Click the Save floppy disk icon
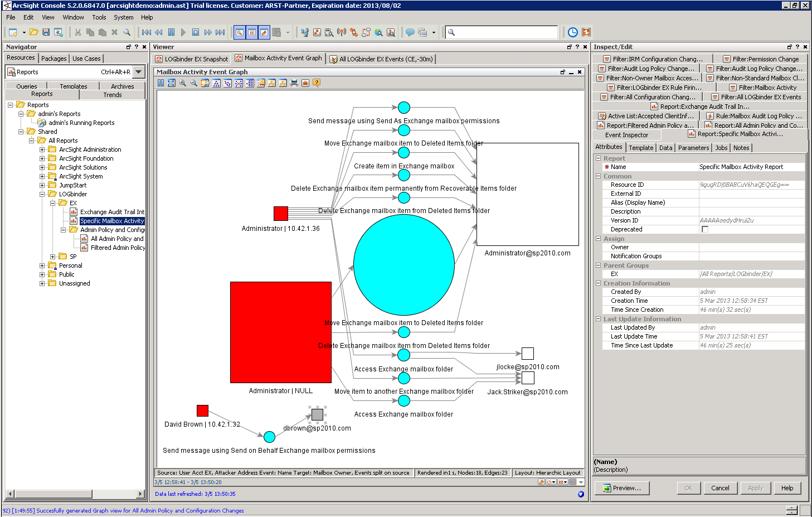812x517 pixels. (46, 32)
